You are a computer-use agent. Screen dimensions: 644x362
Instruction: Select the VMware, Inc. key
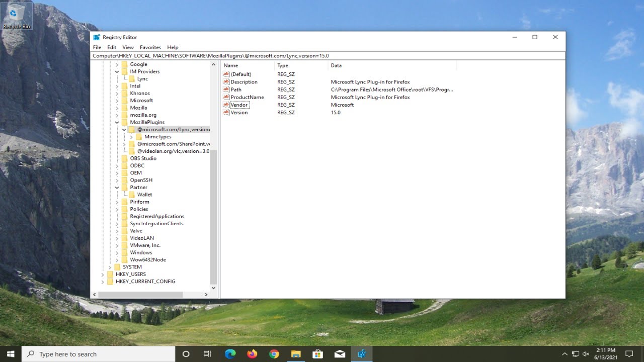click(145, 245)
